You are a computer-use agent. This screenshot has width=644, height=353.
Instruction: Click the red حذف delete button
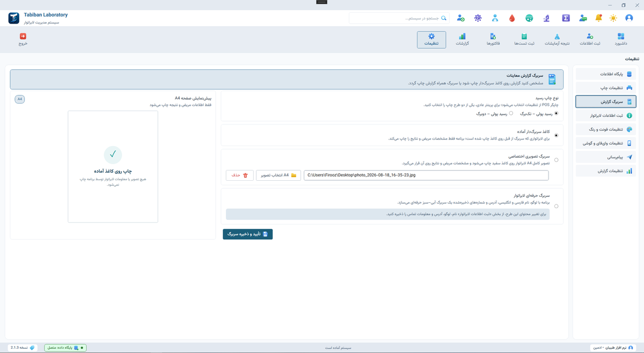pos(239,175)
